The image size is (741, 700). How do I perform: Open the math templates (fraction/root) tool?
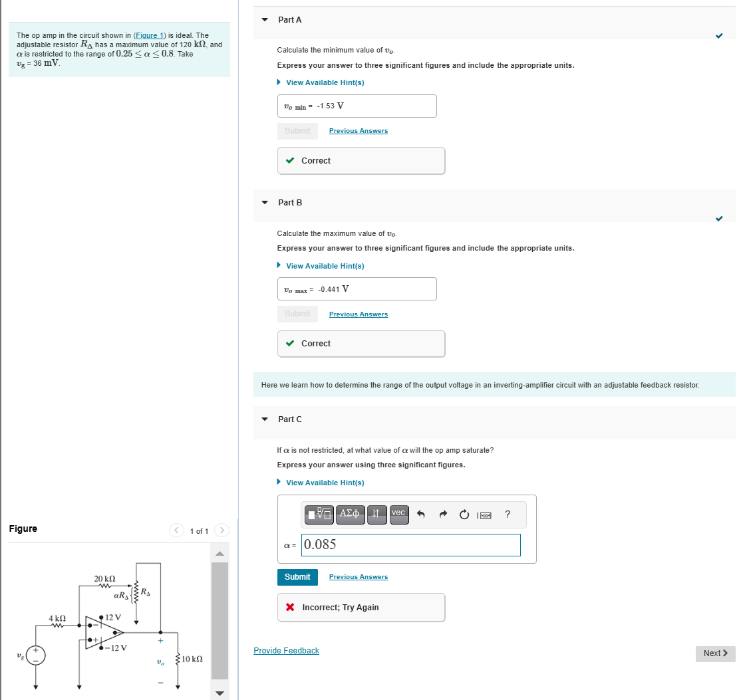point(319,514)
